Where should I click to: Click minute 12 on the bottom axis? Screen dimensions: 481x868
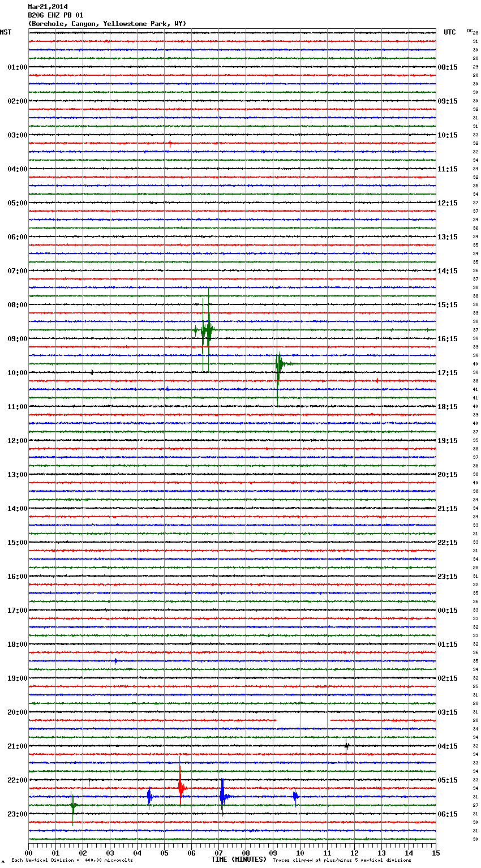tap(354, 853)
